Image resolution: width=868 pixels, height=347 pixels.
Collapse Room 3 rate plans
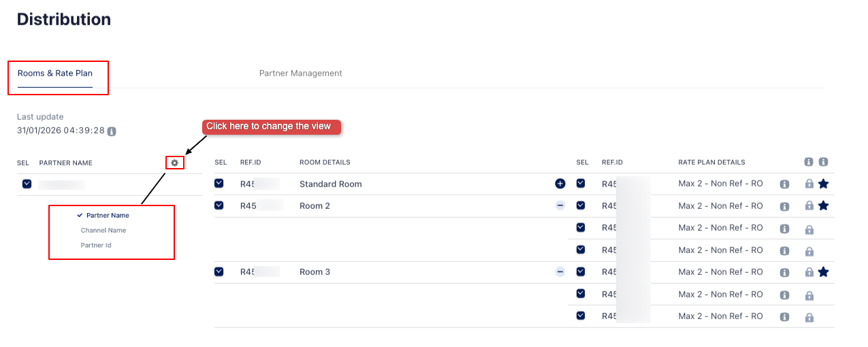[560, 271]
